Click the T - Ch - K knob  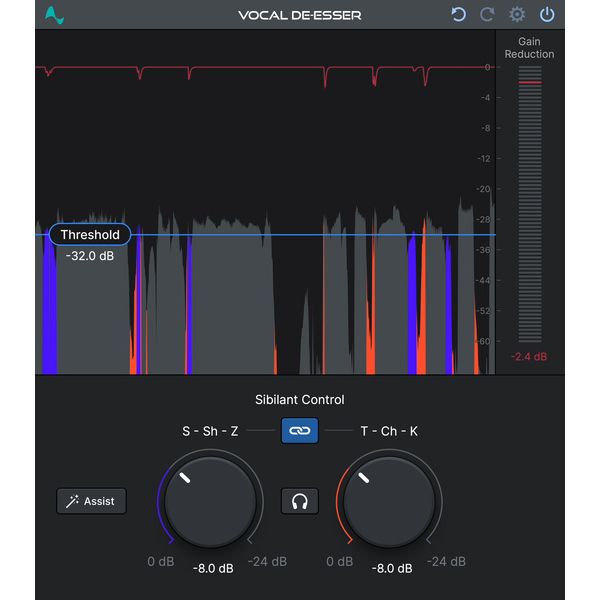point(389,501)
